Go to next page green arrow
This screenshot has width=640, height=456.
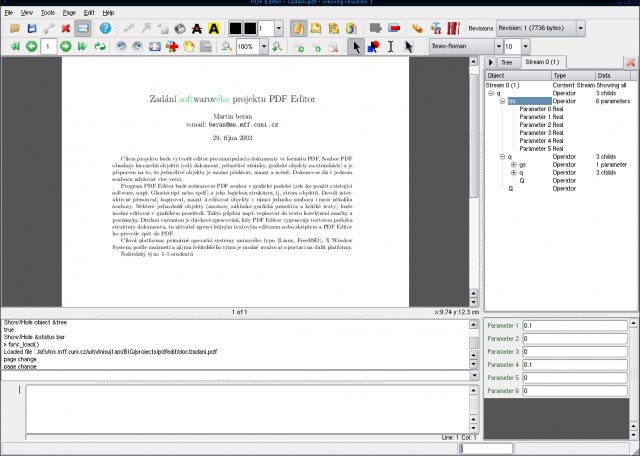click(x=66, y=47)
